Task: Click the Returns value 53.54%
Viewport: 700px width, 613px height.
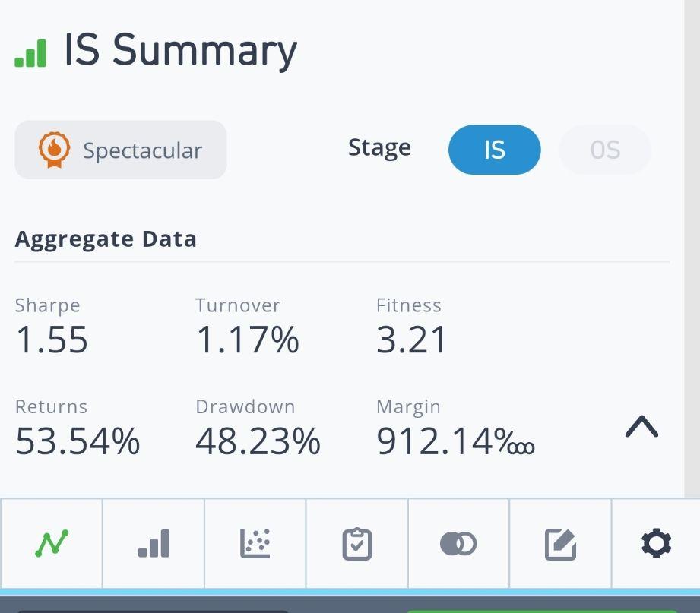Action: coord(78,441)
